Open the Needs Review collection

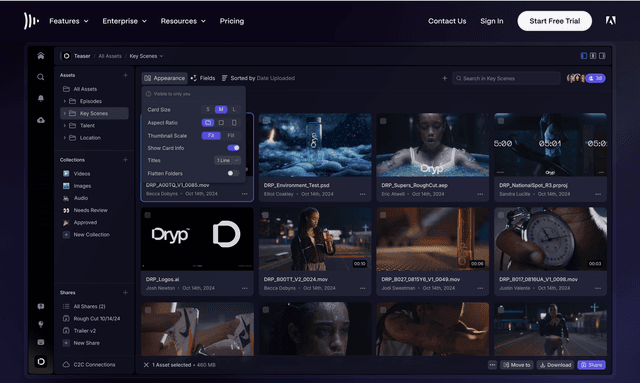[x=85, y=210]
